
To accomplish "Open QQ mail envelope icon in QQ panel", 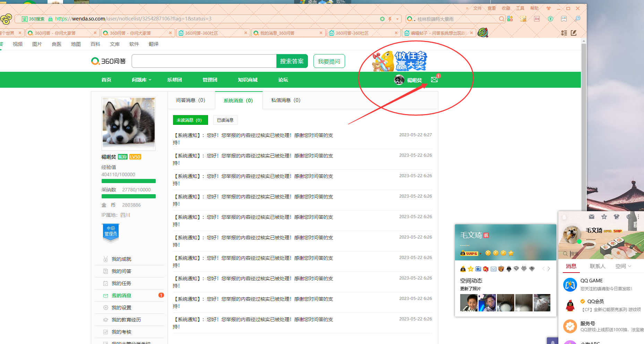I will 592,217.
